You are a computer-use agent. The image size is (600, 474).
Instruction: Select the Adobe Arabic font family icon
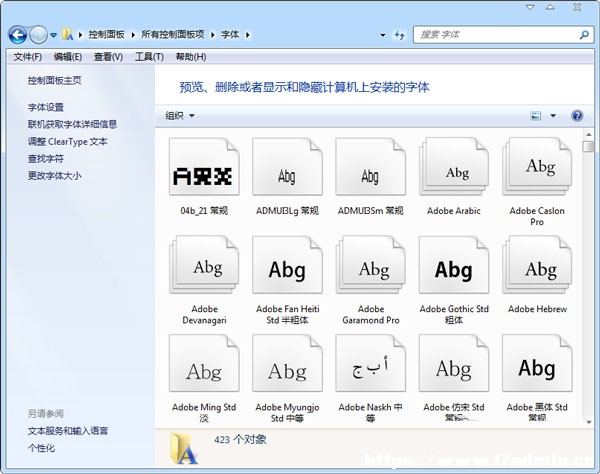tap(454, 167)
